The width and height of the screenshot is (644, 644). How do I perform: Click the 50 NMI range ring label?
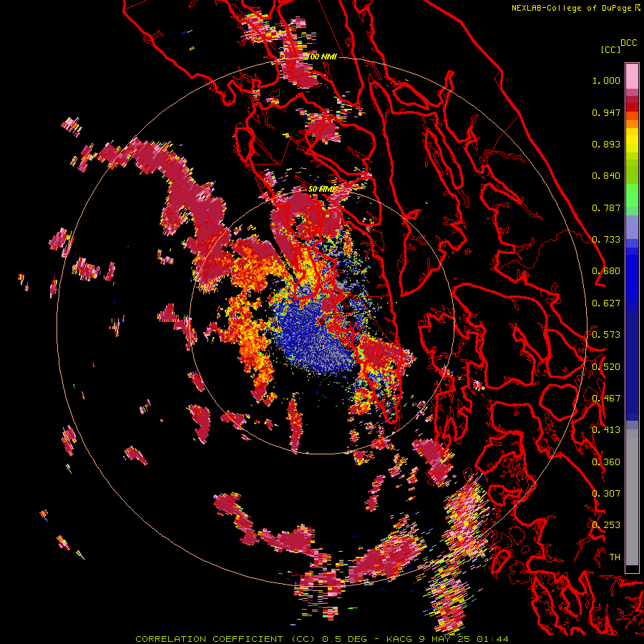click(321, 190)
